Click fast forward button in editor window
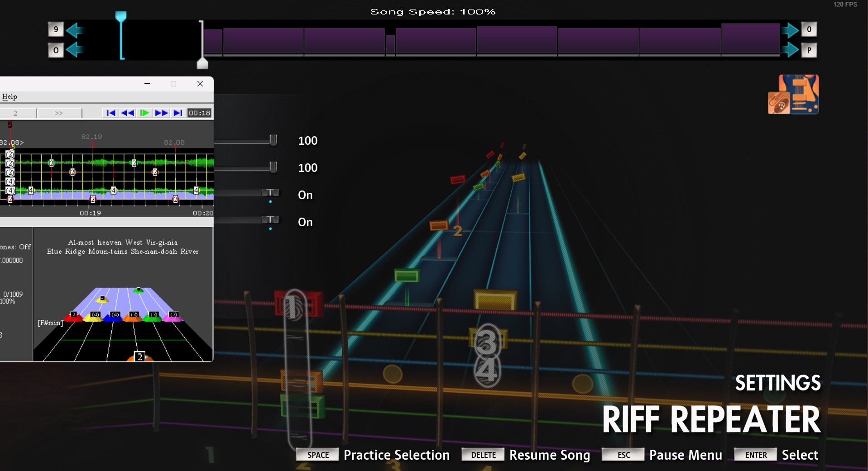 pos(161,113)
